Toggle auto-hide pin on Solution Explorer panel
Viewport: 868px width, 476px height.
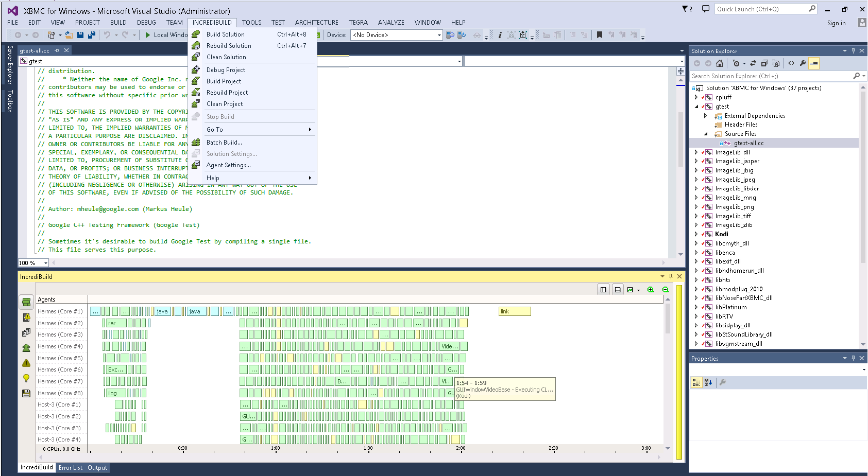pyautogui.click(x=853, y=51)
